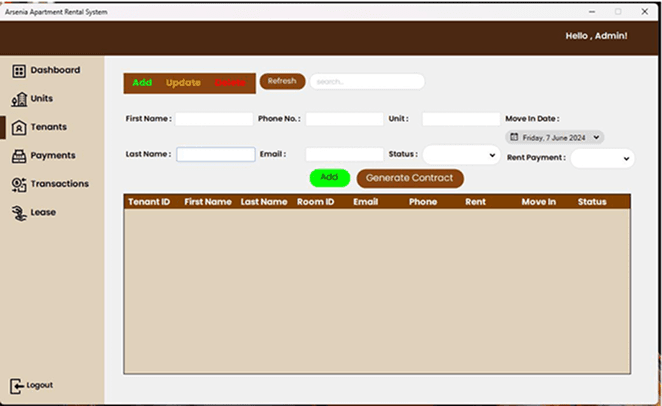Open the Rent Payment dropdown
Image resolution: width=662 pixels, height=406 pixels.
point(602,158)
